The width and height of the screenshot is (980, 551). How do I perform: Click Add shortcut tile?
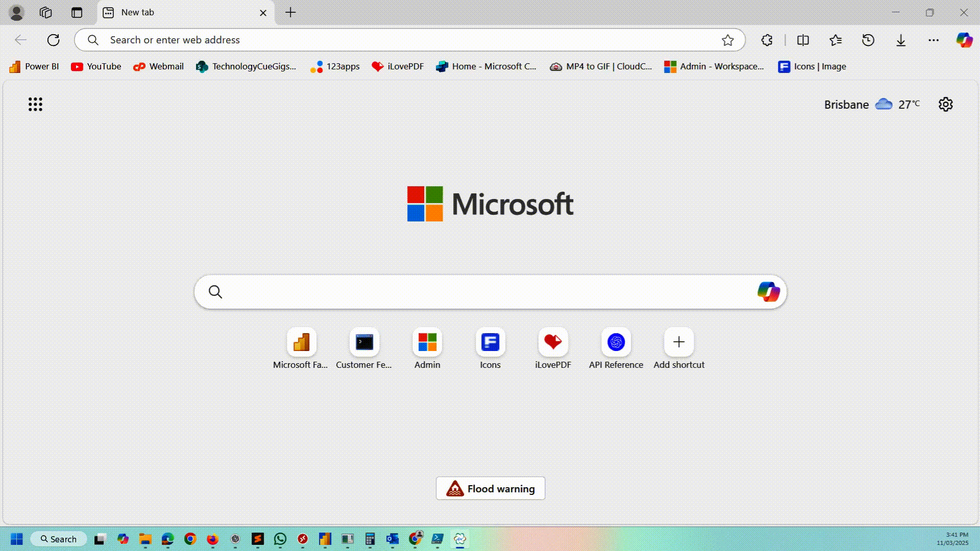pyautogui.click(x=679, y=342)
